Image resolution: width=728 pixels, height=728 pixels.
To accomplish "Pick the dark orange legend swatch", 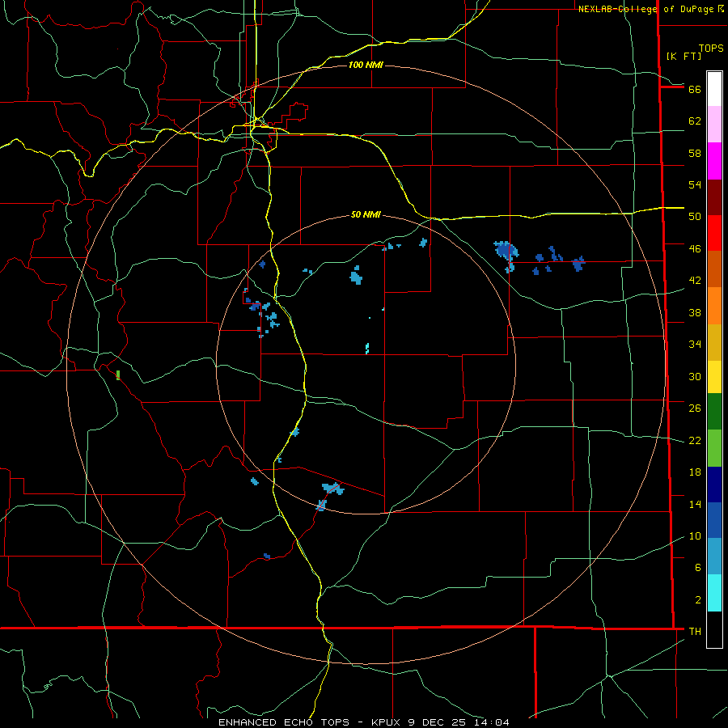I will (714, 269).
